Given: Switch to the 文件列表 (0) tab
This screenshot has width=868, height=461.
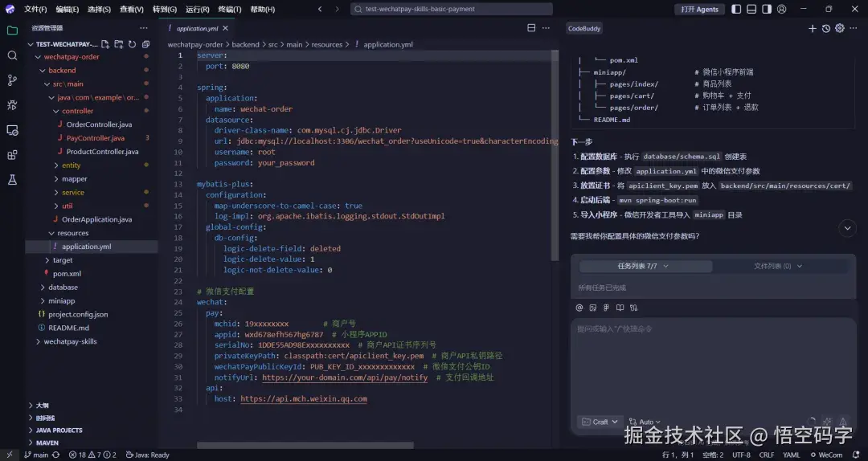Looking at the screenshot, I should [x=778, y=266].
